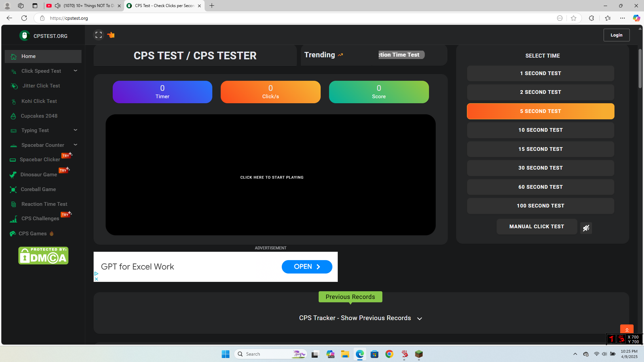Open the Workspaces icon
644x362 pixels.
[21, 6]
